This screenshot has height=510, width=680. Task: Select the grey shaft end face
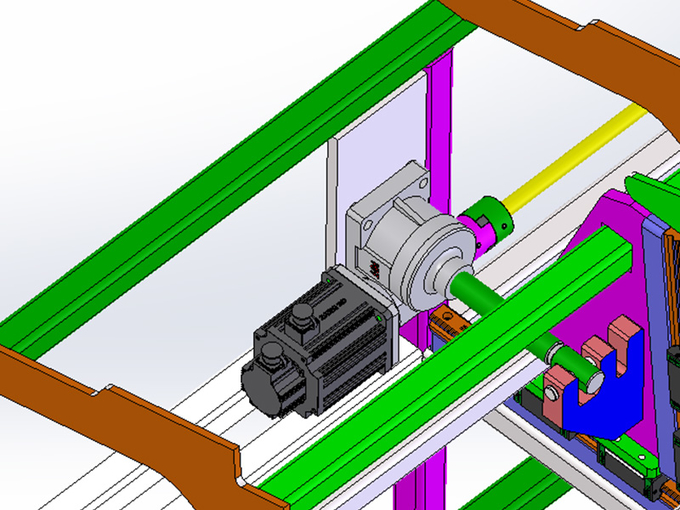pos(597,382)
